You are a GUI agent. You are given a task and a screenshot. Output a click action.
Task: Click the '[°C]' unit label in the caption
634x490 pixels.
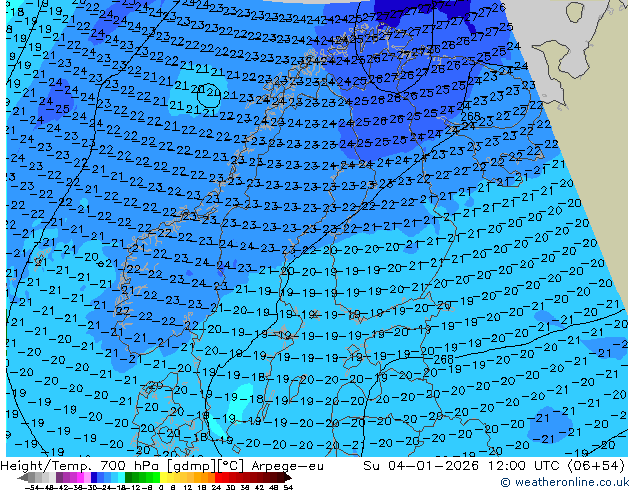(231, 466)
